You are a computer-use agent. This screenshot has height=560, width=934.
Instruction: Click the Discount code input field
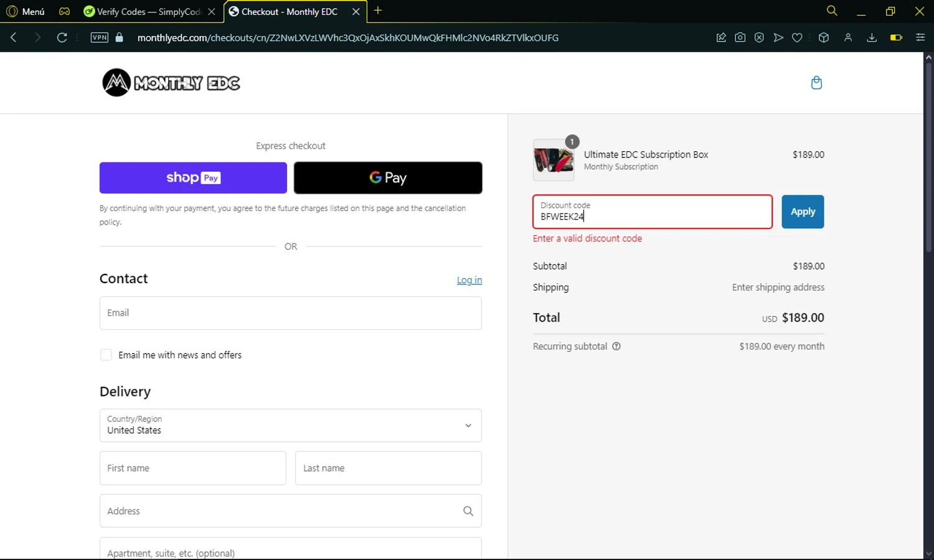coord(653,212)
